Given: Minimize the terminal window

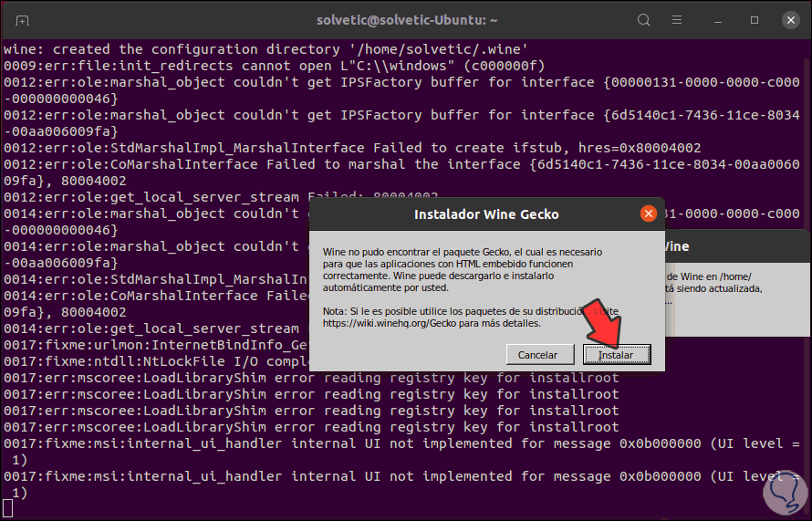Looking at the screenshot, I should (x=718, y=21).
